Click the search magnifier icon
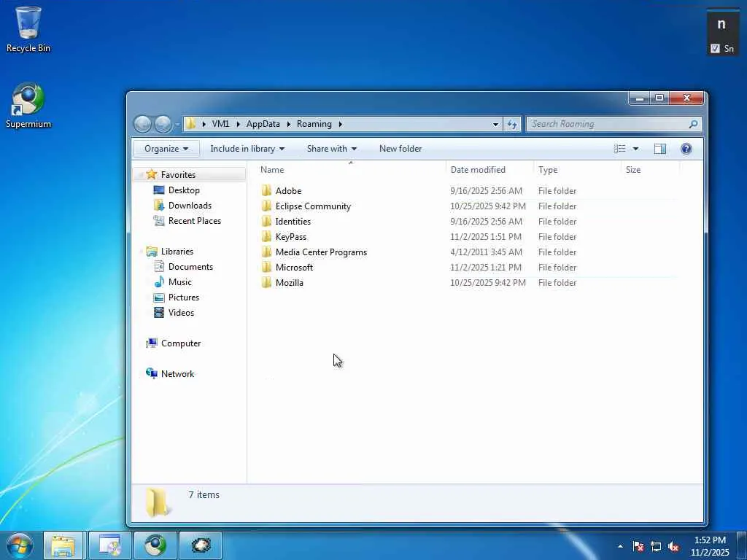This screenshot has width=747, height=560. point(693,124)
